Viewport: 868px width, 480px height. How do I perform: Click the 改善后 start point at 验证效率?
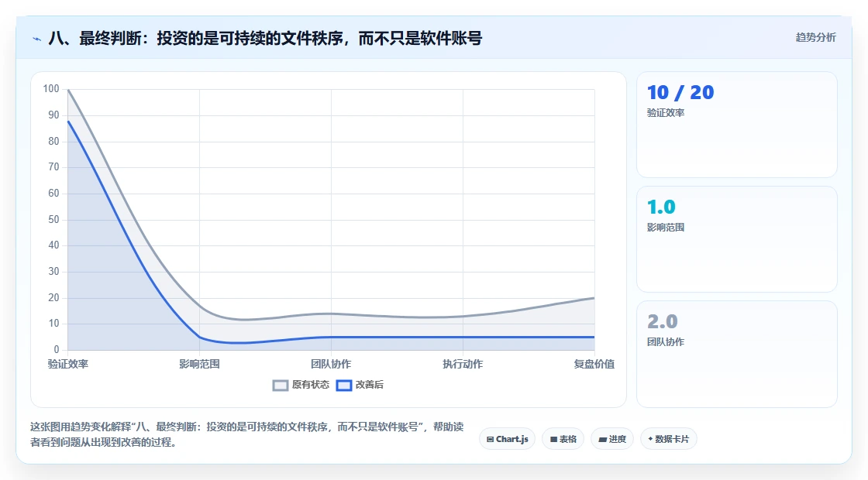(68, 121)
